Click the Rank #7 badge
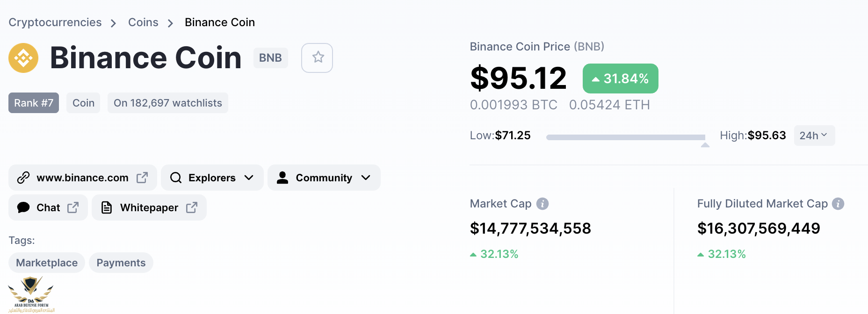Image resolution: width=868 pixels, height=314 pixels. (34, 103)
